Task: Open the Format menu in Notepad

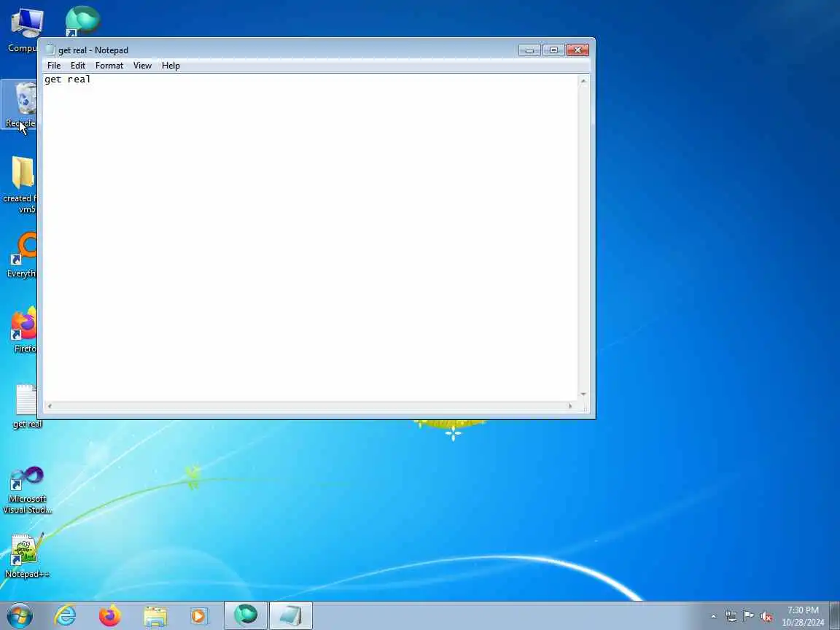Action: point(109,66)
